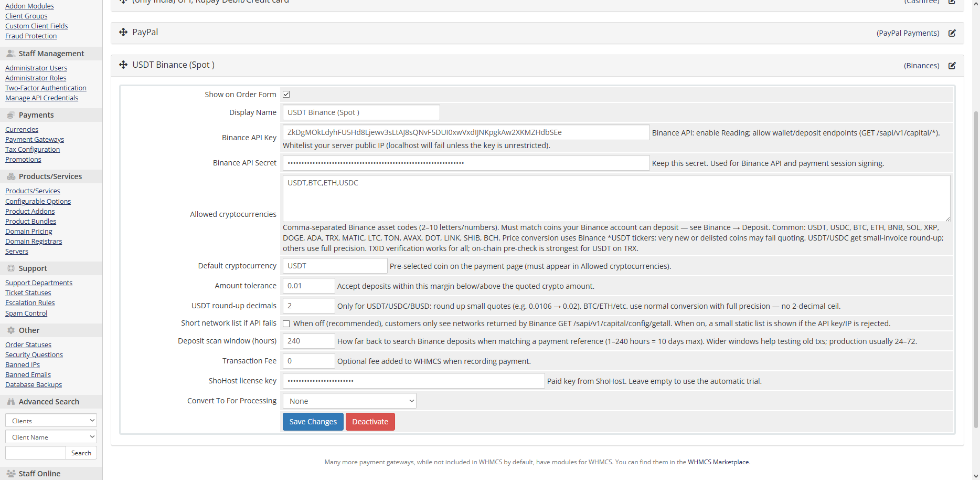This screenshot has height=480, width=980.
Task: Click the Advanced Search button
Action: click(81, 453)
